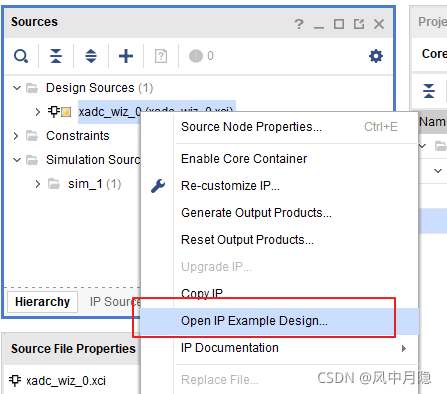Choose Source Node Properties menu item

tap(279, 127)
